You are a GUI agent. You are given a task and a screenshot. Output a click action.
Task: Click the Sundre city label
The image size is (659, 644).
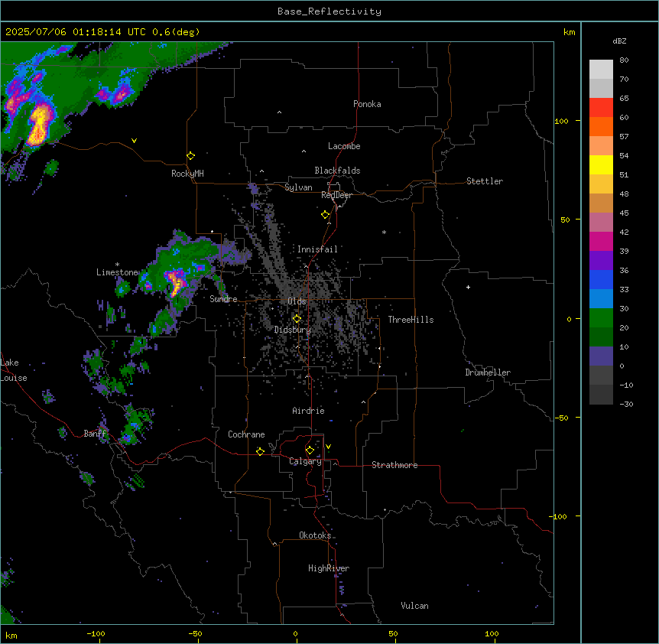[223, 299]
